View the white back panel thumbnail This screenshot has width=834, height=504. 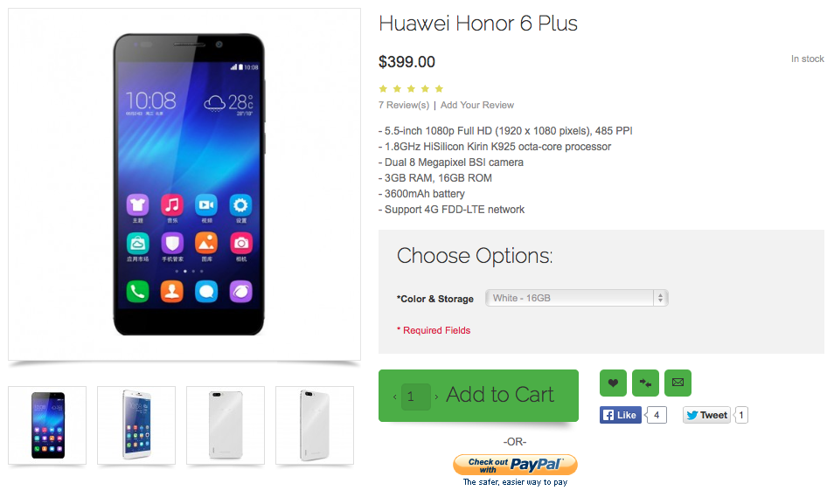(x=226, y=425)
